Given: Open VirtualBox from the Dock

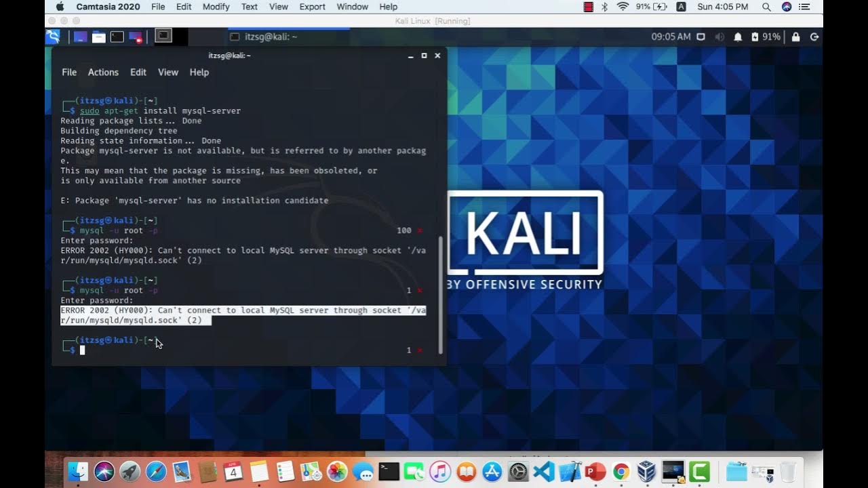Looking at the screenshot, I should (x=646, y=471).
